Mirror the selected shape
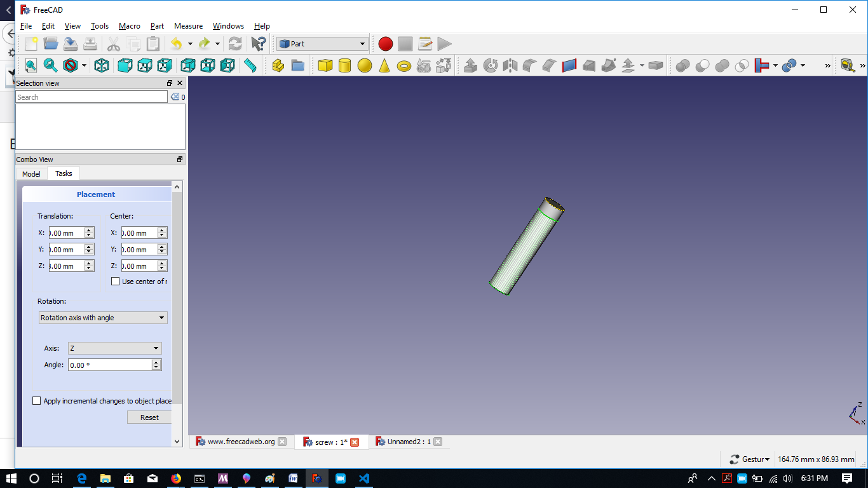Viewport: 868px width, 488px height. 510,65
